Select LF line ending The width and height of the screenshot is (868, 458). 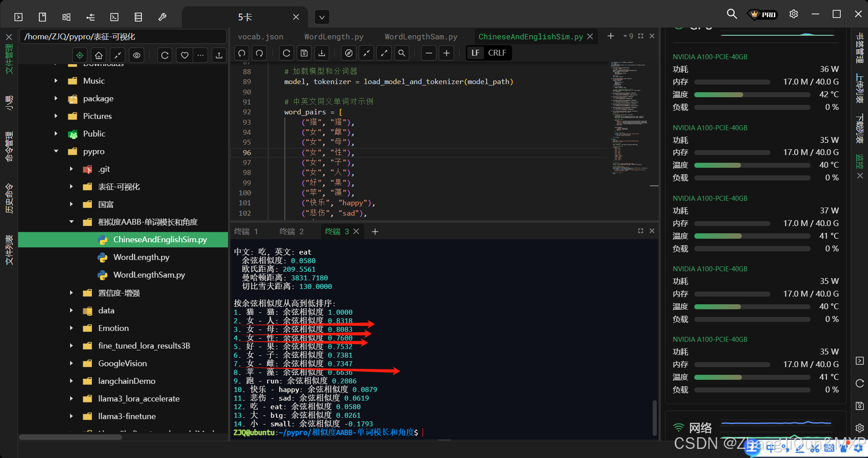pyautogui.click(x=475, y=53)
